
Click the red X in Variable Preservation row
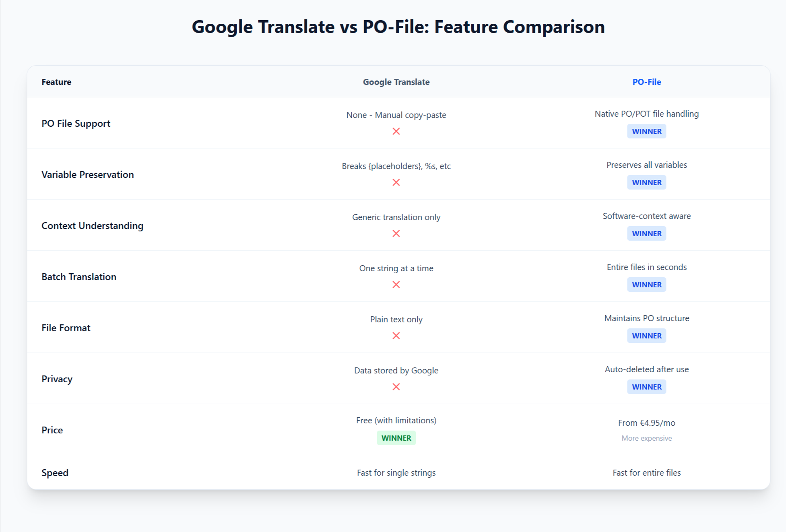(396, 182)
